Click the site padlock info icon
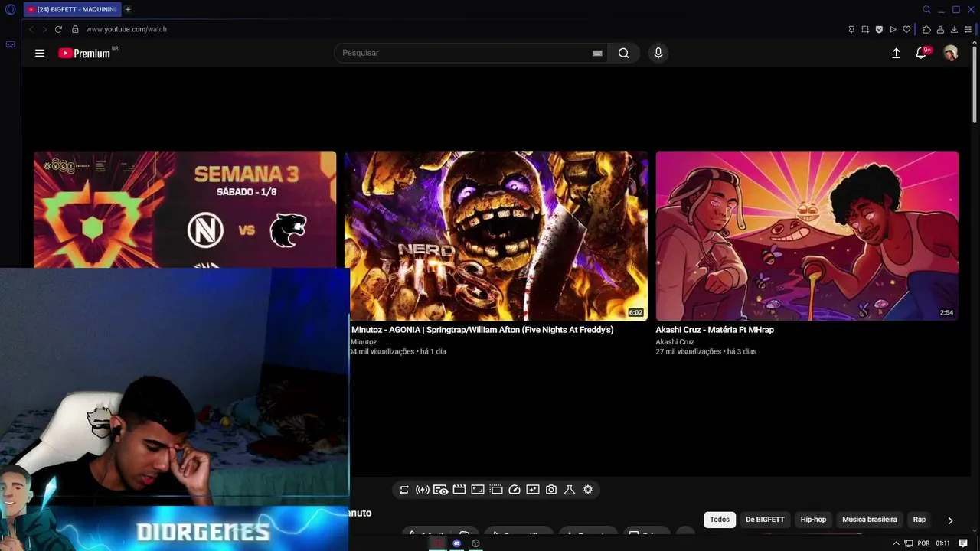This screenshot has width=980, height=551. 75,29
